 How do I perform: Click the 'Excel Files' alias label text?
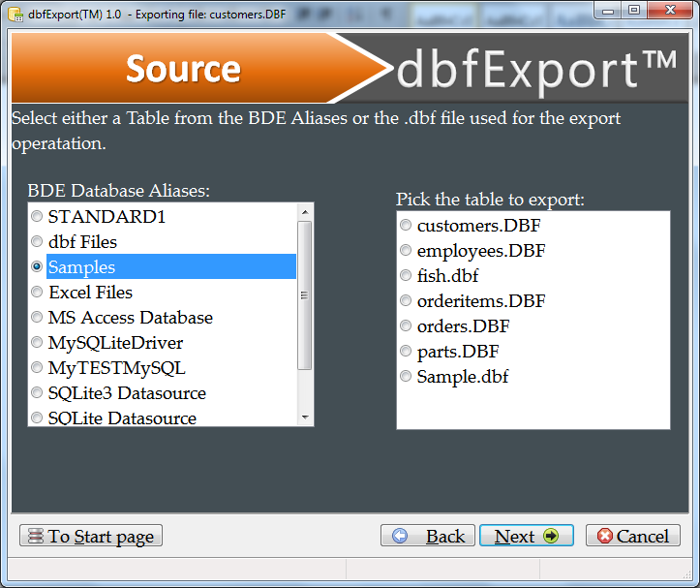point(91,293)
